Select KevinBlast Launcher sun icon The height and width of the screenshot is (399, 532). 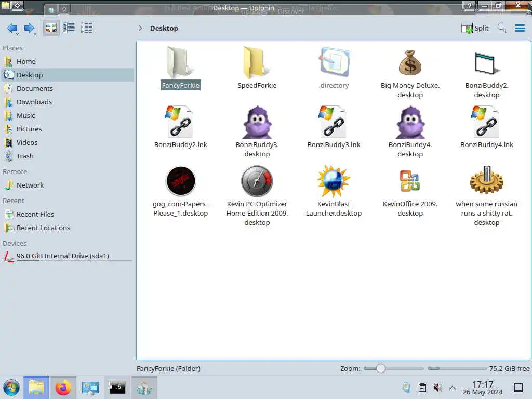pyautogui.click(x=334, y=181)
